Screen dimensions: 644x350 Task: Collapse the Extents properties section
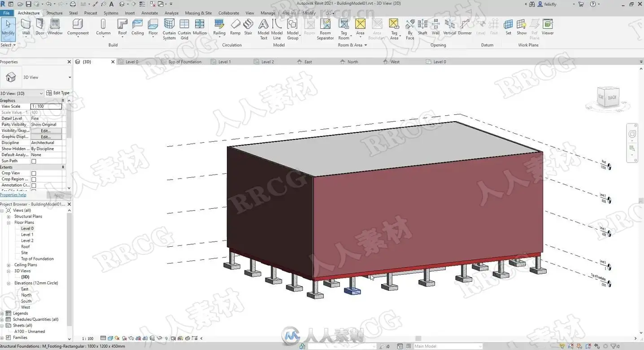(63, 167)
